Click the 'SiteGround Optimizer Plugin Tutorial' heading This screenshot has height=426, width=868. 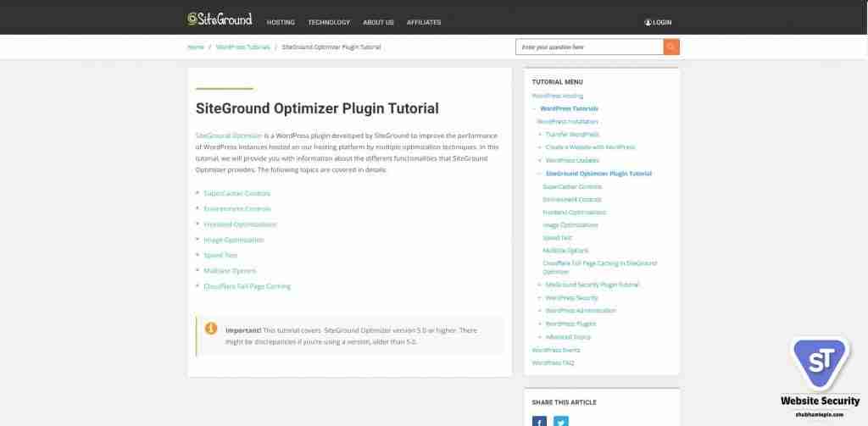(x=317, y=108)
